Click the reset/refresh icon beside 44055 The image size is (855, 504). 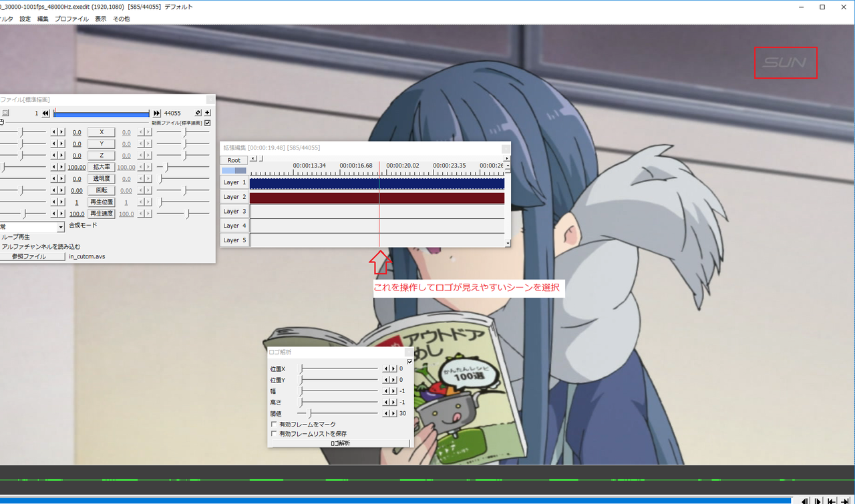pyautogui.click(x=198, y=113)
